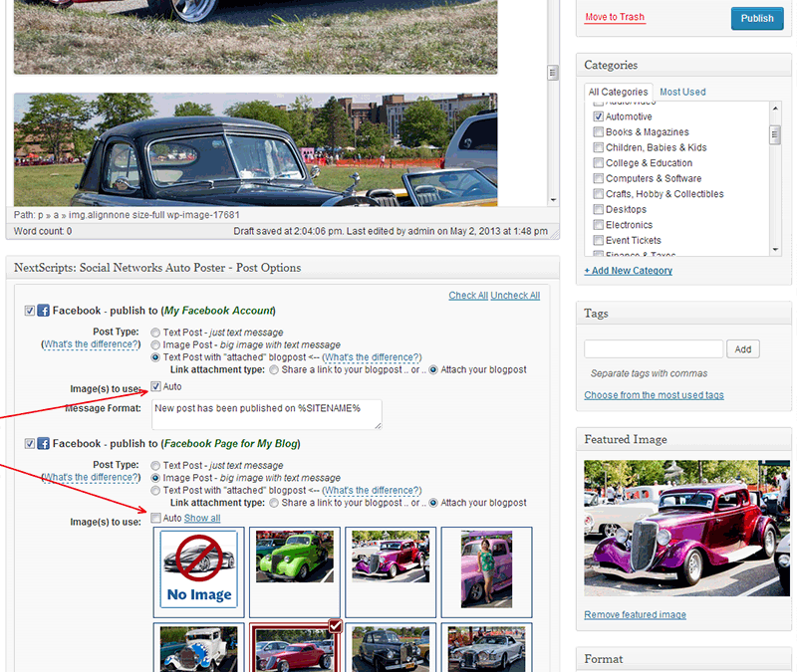The image size is (797, 672).
Task: Switch to the Most Used categories tab
Action: click(x=682, y=92)
